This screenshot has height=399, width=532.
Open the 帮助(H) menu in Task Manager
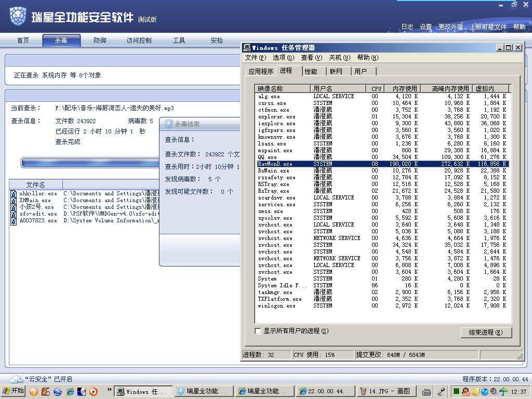(x=368, y=58)
